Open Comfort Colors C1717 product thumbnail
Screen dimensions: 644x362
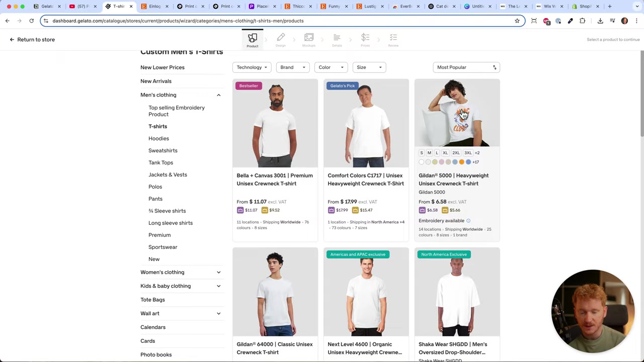click(366, 123)
